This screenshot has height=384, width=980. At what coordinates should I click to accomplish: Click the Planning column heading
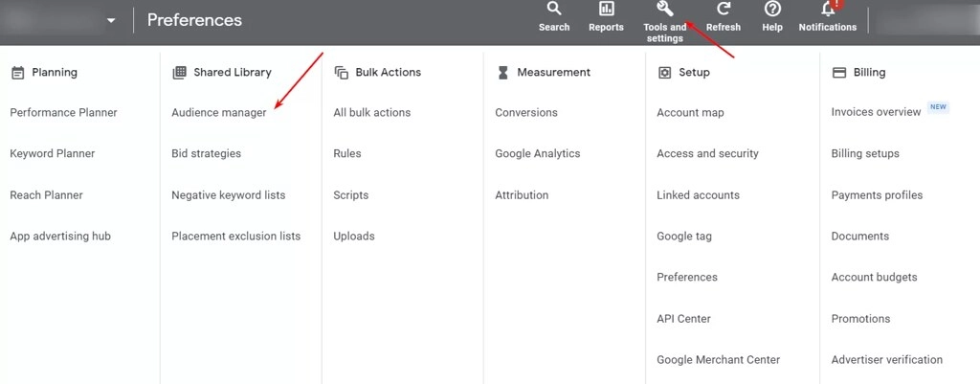[x=55, y=73]
